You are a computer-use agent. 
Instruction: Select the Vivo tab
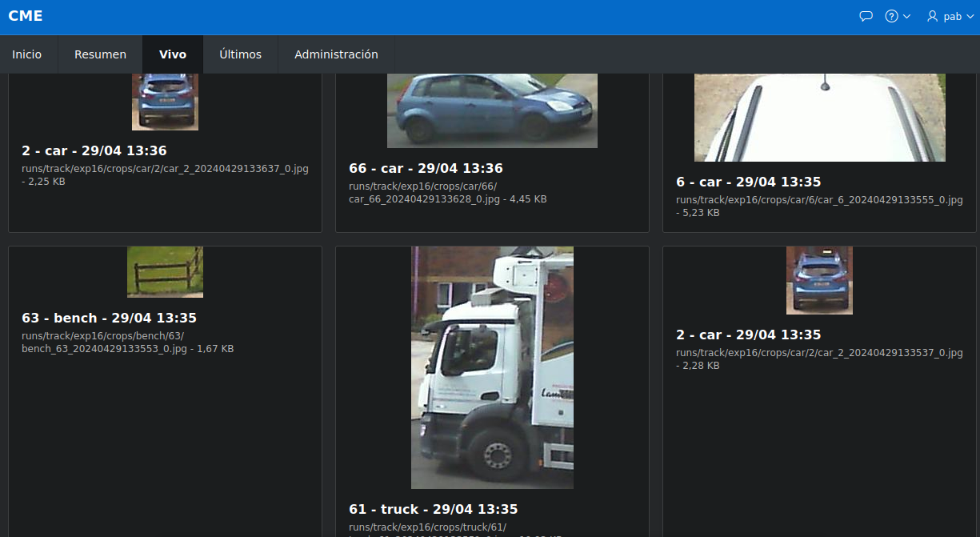point(173,54)
